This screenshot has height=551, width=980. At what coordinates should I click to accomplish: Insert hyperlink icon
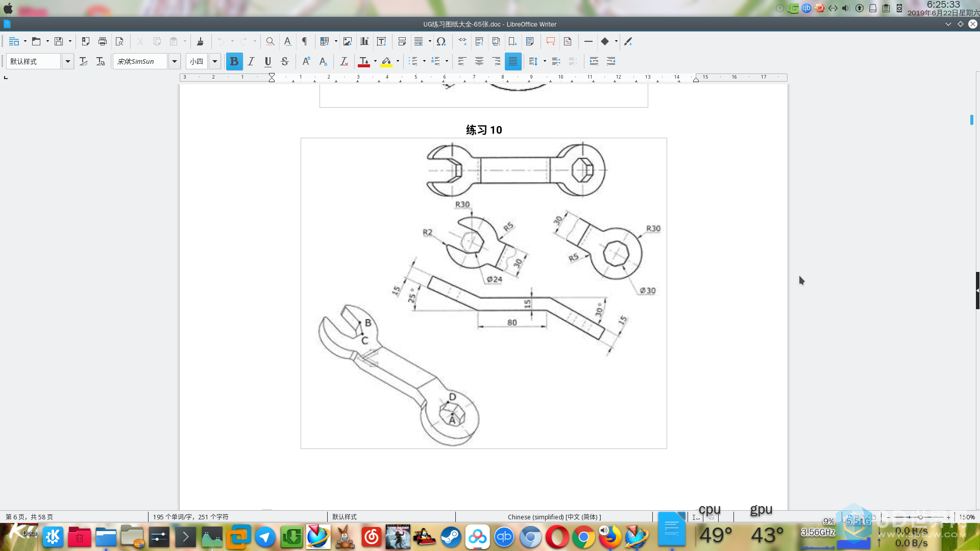(x=462, y=41)
